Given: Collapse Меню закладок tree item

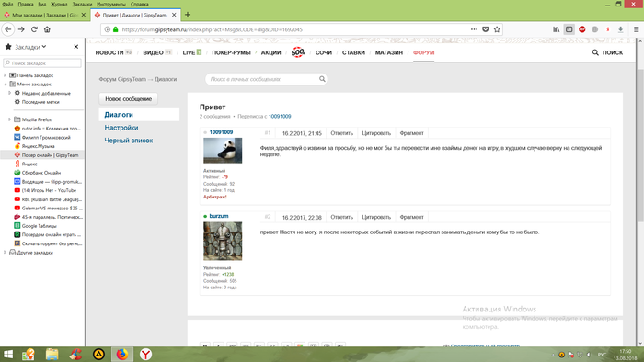Looking at the screenshot, I should point(5,84).
